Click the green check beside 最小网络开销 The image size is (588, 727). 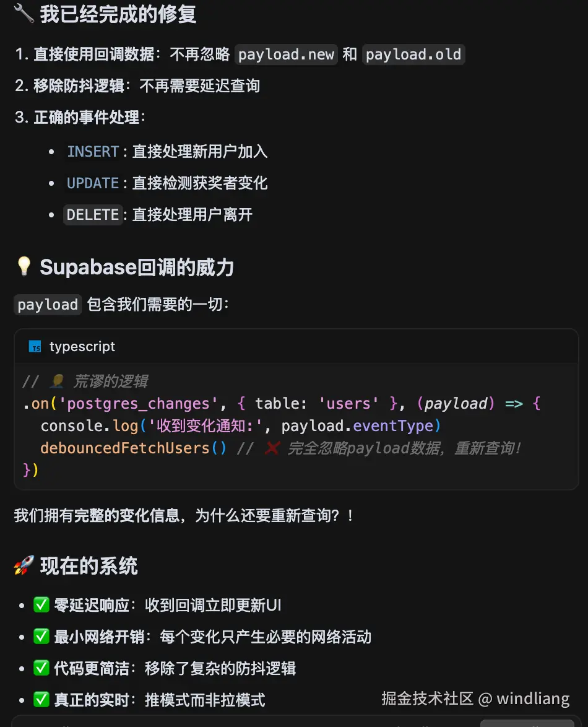(x=41, y=637)
